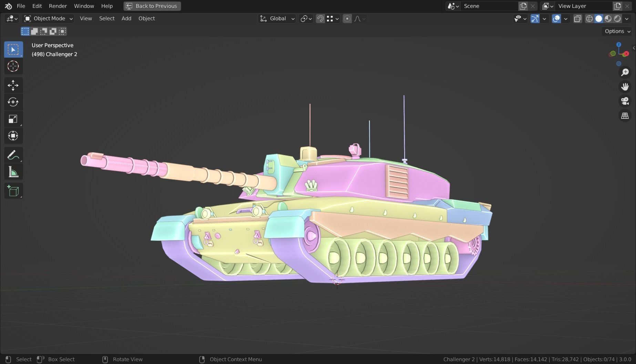Click the blue Z axis on navigation gizmo
The width and height of the screenshot is (636, 364).
tap(619, 45)
